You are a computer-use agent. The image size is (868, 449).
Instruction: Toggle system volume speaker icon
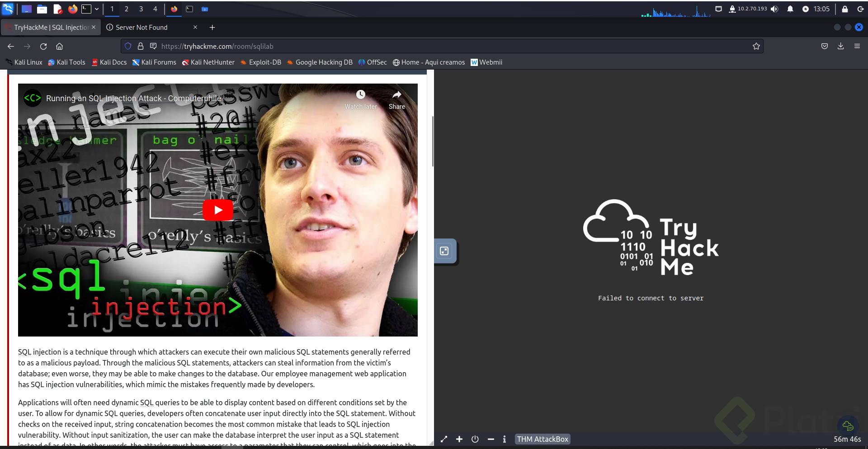coord(774,9)
